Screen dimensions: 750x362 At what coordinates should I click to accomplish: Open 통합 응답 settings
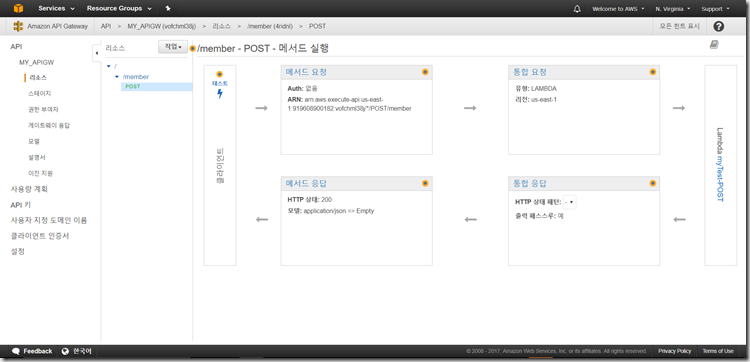(529, 184)
